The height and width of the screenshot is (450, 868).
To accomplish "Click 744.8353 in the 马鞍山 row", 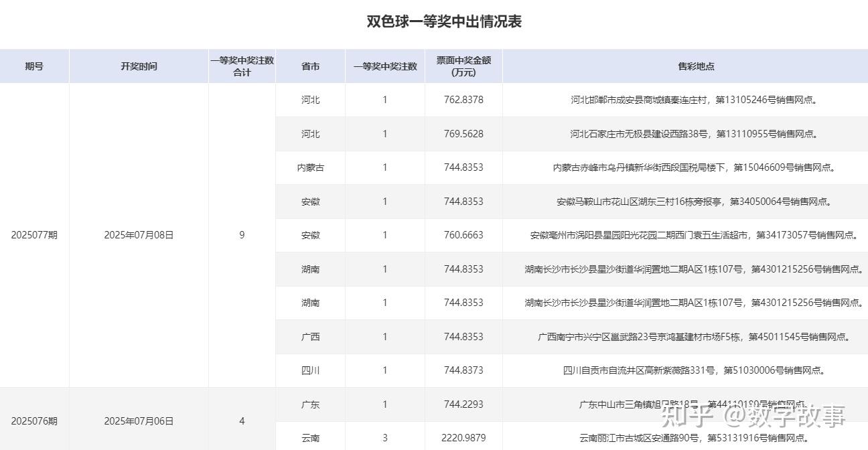I will 463,202.
